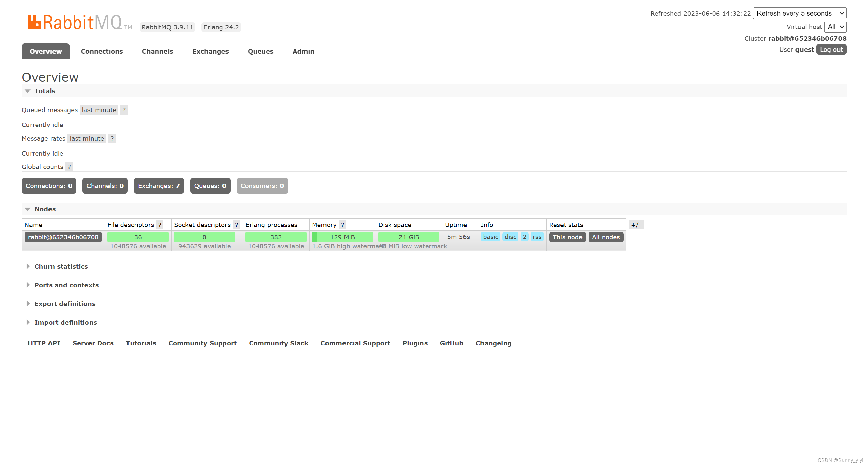Open File descriptors help icon
Screen dimensions: 868x466
pos(160,225)
